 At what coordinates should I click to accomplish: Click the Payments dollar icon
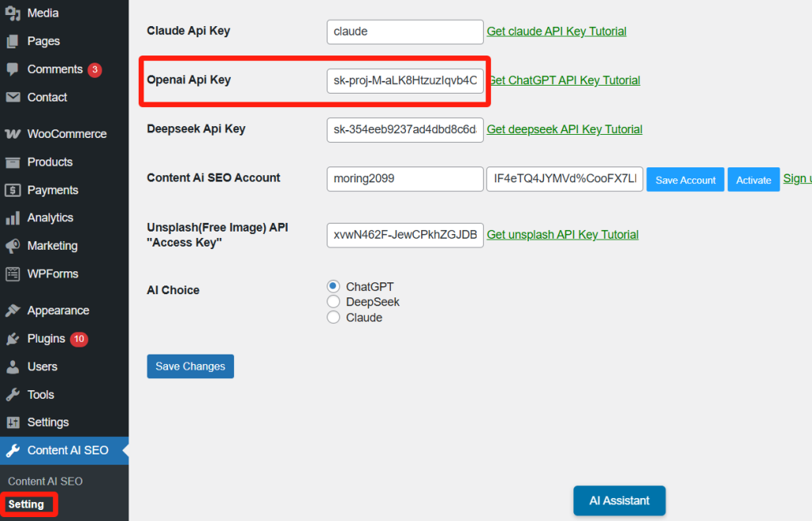13,190
